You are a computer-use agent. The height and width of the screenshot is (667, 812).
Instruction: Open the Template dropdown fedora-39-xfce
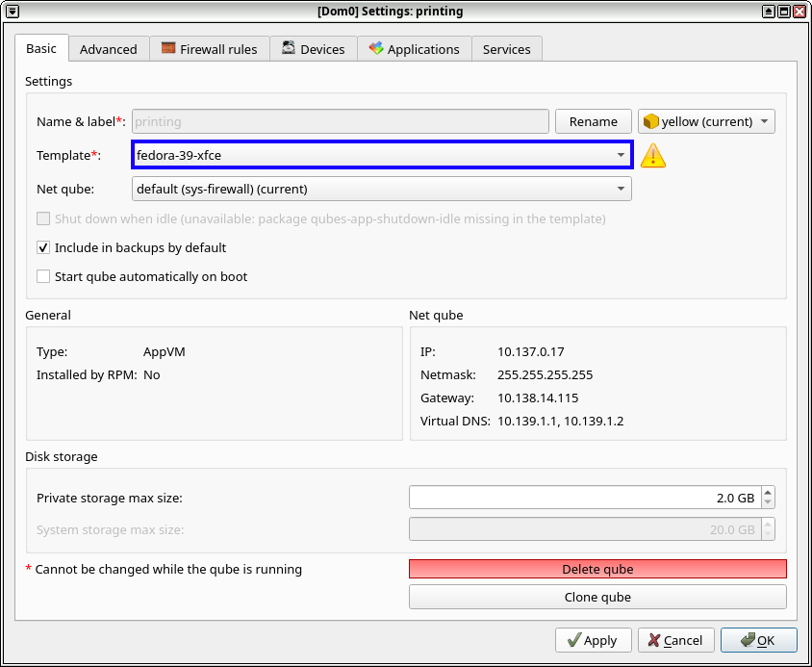coord(382,155)
